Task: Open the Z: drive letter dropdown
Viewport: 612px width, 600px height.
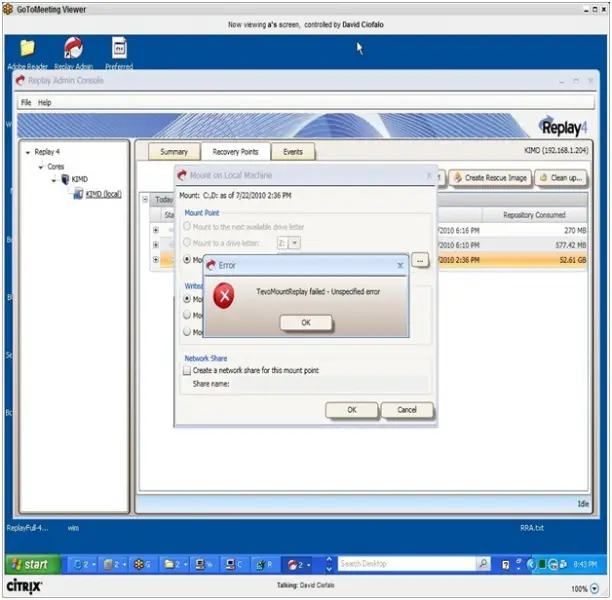Action: point(295,243)
